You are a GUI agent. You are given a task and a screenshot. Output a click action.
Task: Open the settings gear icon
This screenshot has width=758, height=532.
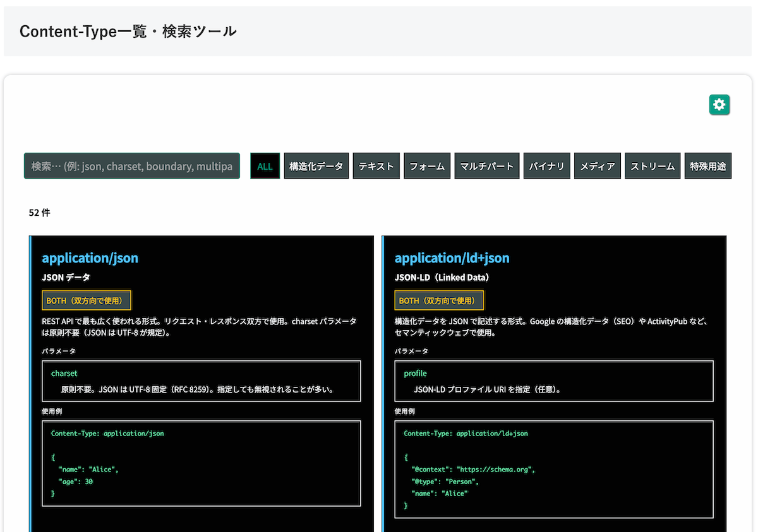719,105
